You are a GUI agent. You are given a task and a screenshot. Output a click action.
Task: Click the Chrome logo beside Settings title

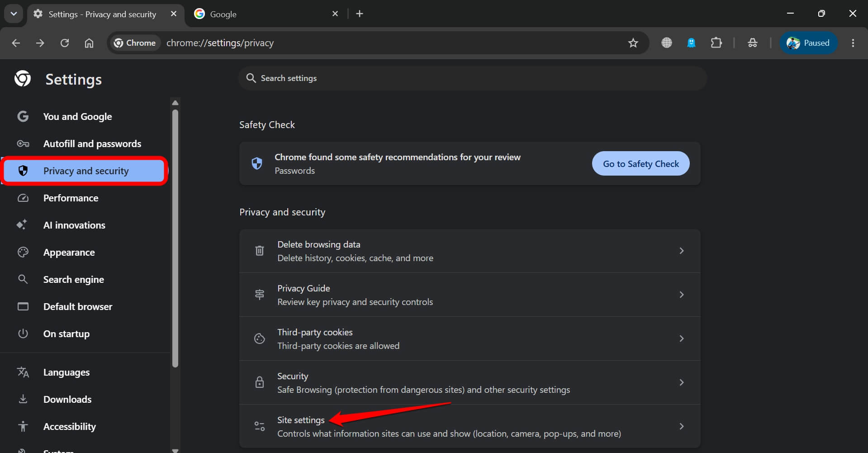[x=23, y=79]
